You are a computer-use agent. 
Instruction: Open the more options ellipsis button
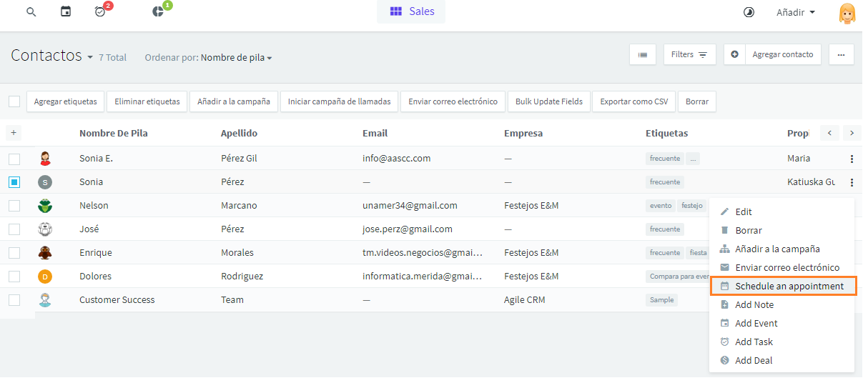(841, 54)
